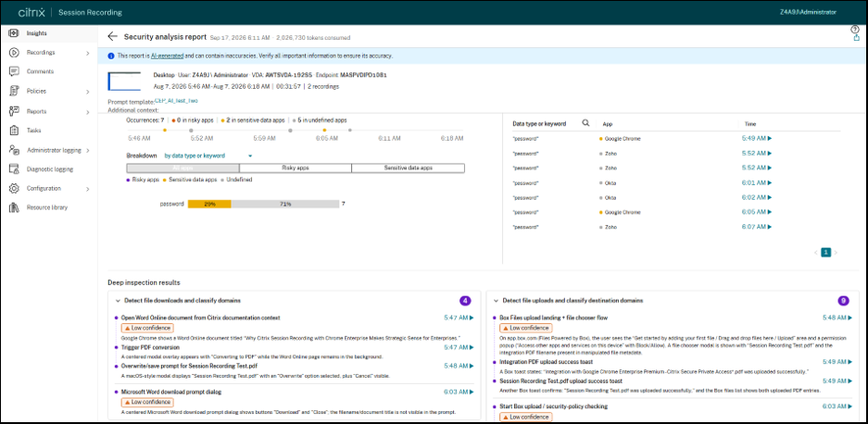The height and width of the screenshot is (424, 868).
Task: Play Trigger PDF conversion at 5:47 AM
Action: 459,347
